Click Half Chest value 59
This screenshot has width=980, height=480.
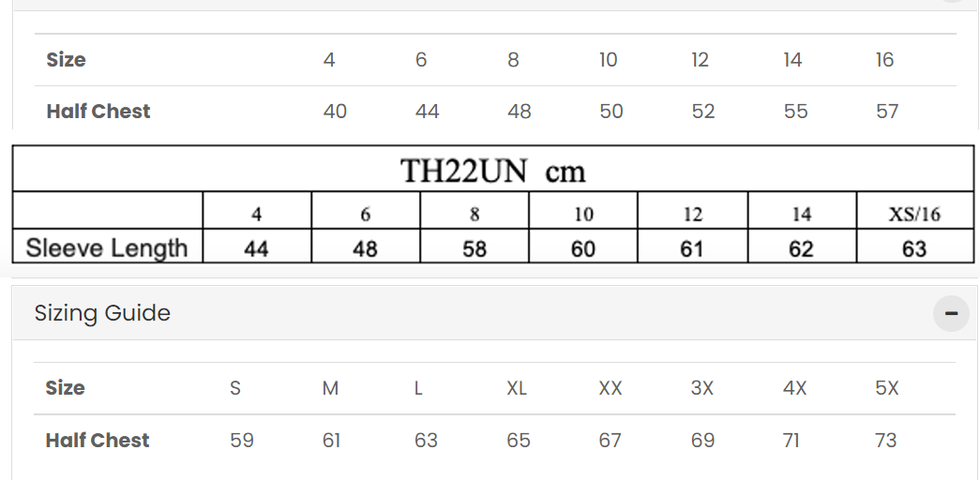click(x=242, y=441)
